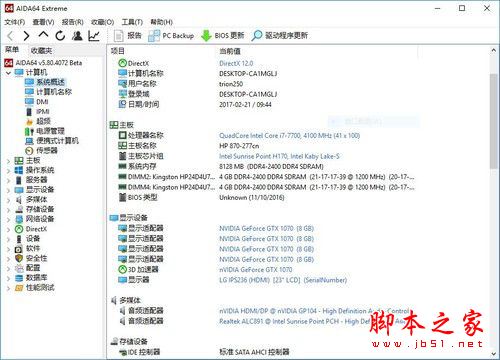Image resolution: width=500 pixels, height=360 pixels.
Task: Click the AIDA64 v5.80.4072 Beta root node
Action: 43,62
